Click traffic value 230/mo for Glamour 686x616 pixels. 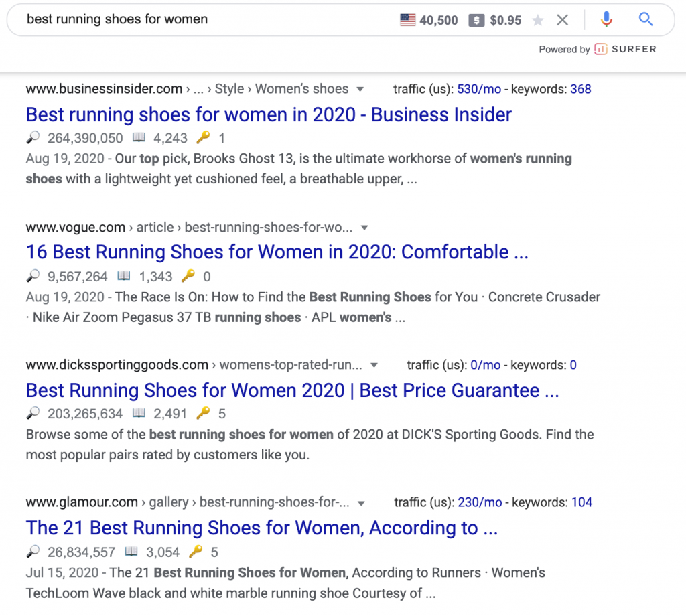click(480, 502)
